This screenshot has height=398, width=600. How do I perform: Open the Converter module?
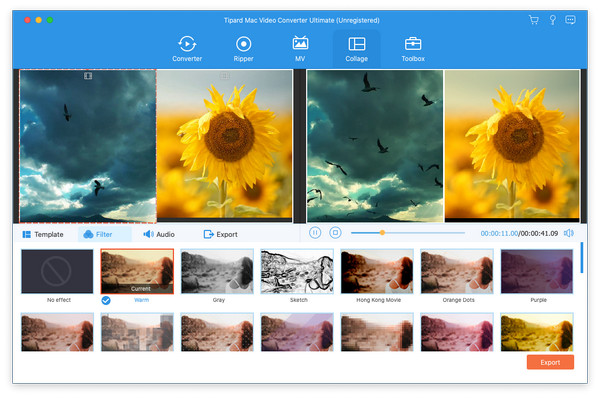tap(187, 49)
